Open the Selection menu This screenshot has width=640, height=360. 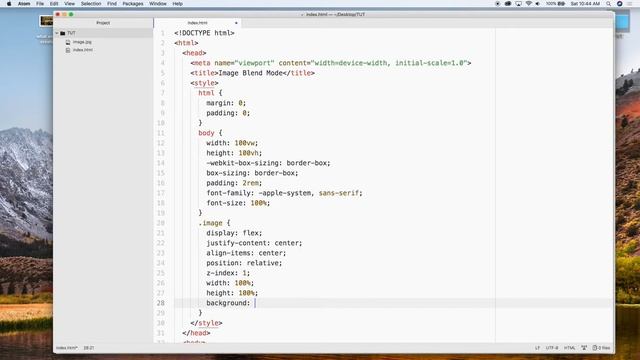[91, 4]
